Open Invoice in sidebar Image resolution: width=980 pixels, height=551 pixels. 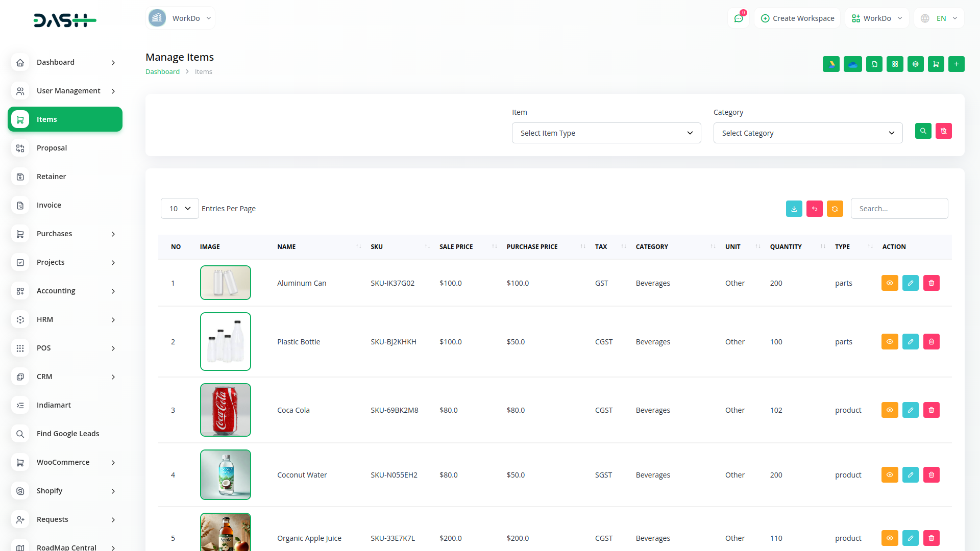tap(49, 205)
